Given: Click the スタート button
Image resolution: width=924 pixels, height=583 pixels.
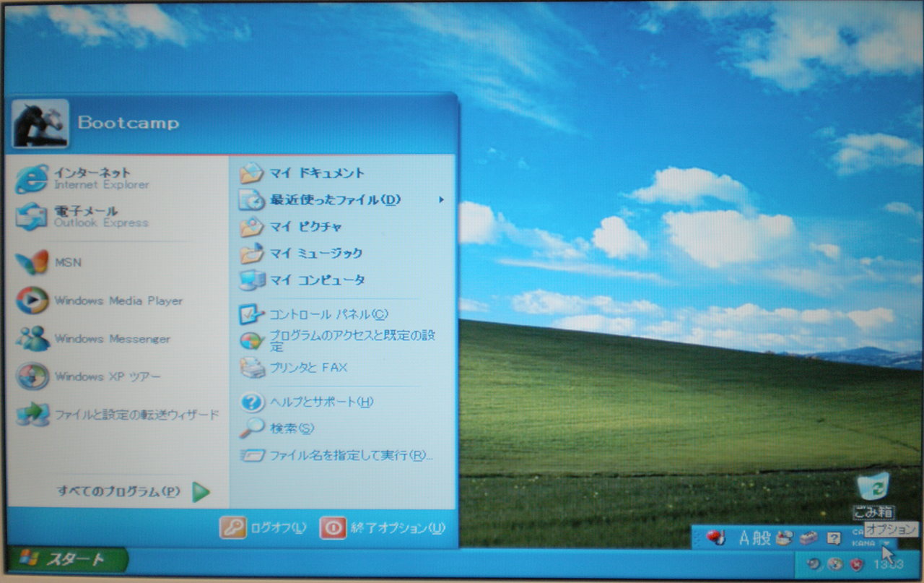Looking at the screenshot, I should 67,559.
